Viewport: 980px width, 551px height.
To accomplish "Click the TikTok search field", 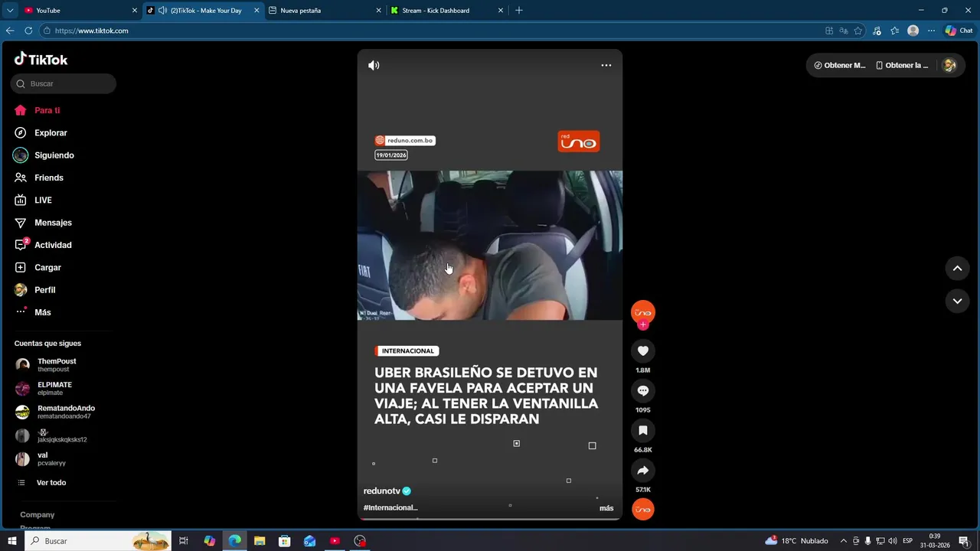I will point(64,83).
